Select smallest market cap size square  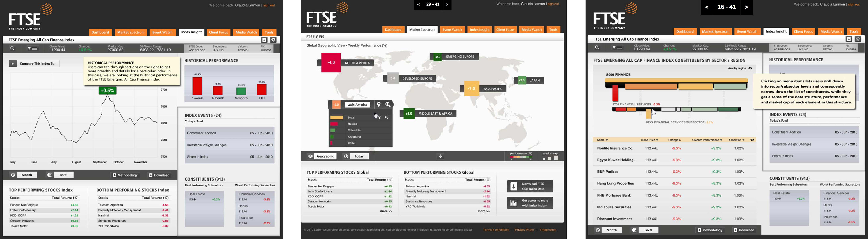pos(544,159)
